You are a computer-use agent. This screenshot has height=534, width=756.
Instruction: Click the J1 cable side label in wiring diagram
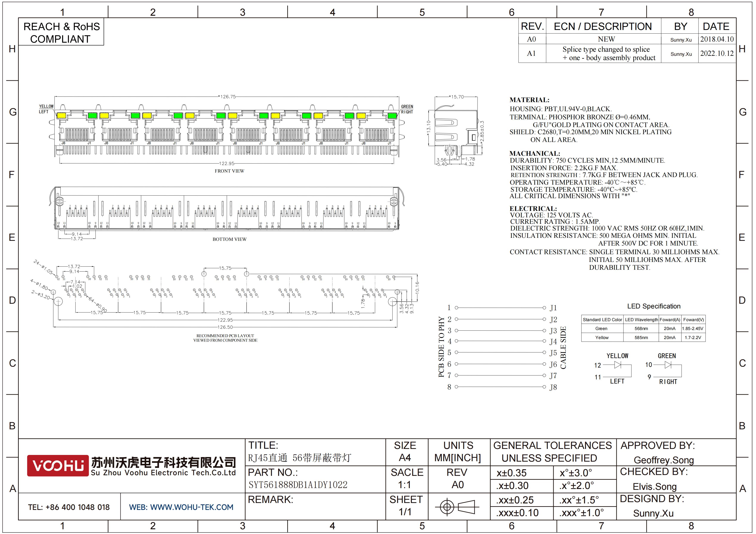click(553, 308)
